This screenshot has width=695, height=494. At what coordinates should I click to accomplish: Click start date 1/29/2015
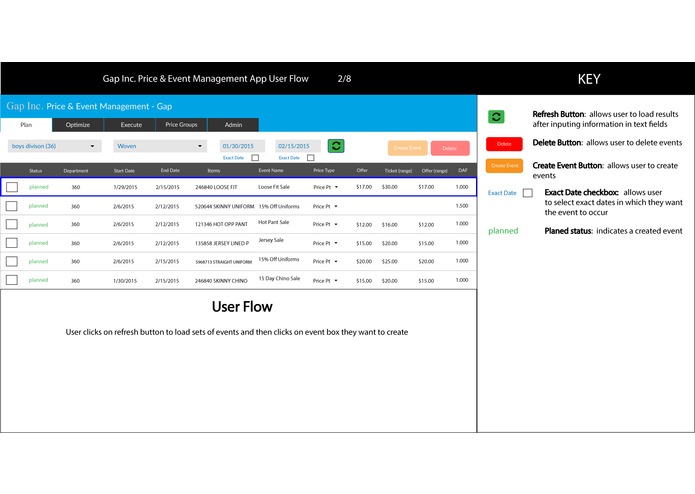click(x=125, y=187)
